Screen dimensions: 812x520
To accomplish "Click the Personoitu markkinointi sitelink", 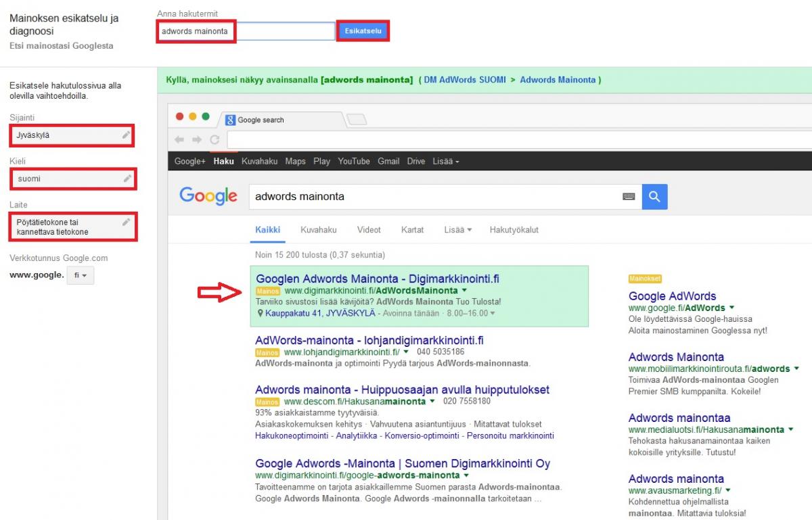I will 510,435.
